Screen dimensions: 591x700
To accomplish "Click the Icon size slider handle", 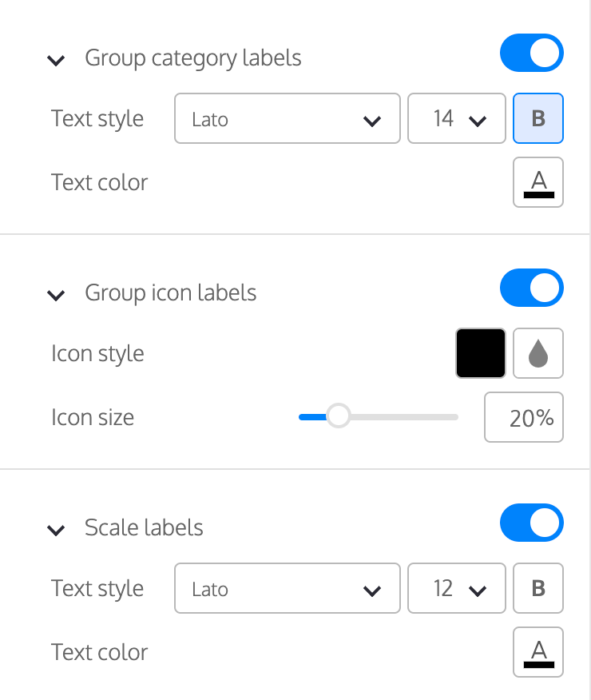I will pyautogui.click(x=338, y=416).
